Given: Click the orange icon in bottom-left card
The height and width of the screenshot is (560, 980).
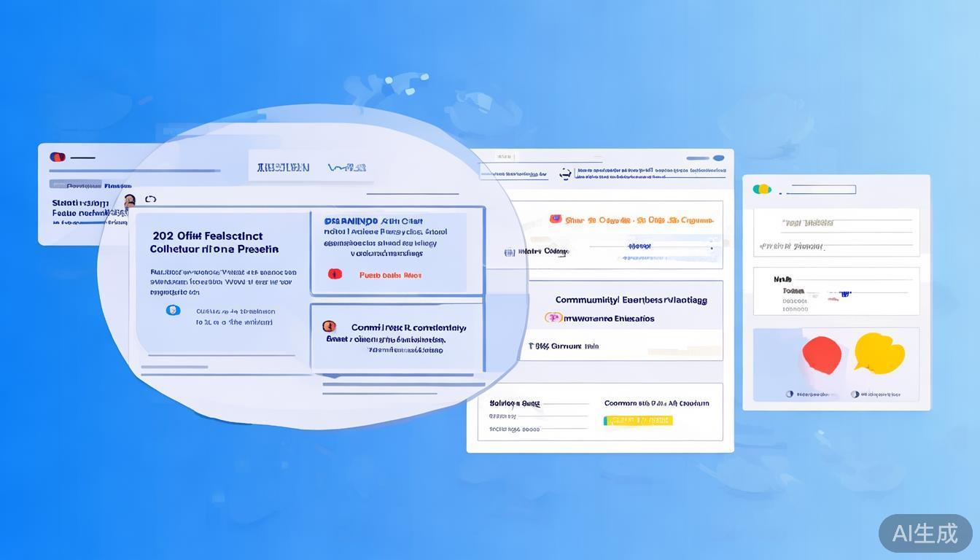Looking at the screenshot, I should coord(329,327).
